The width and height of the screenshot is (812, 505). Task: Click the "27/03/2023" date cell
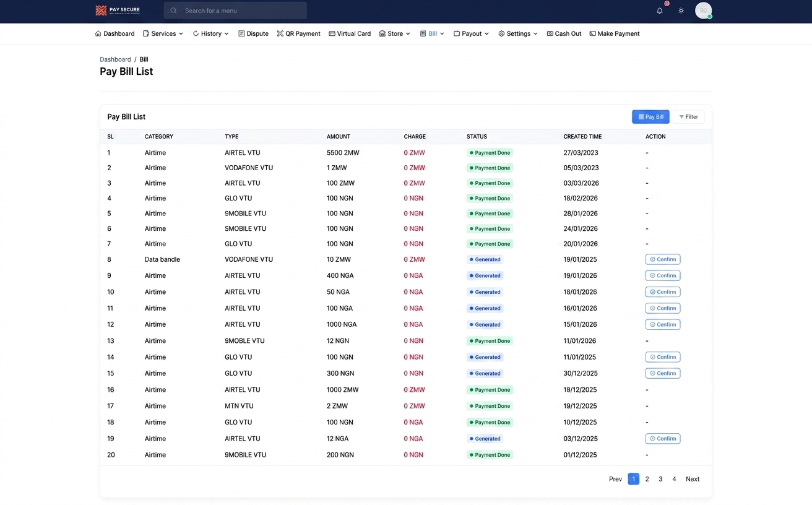581,153
